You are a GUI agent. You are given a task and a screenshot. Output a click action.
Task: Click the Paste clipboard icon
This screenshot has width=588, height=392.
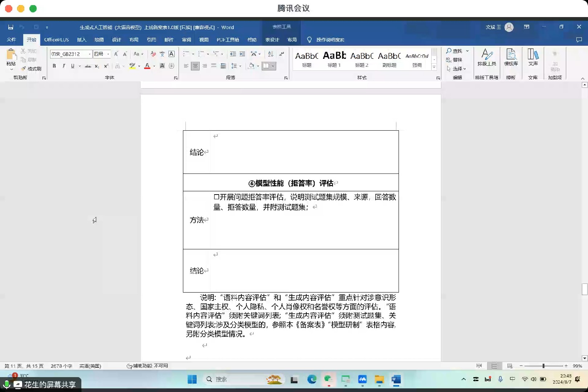(11, 54)
